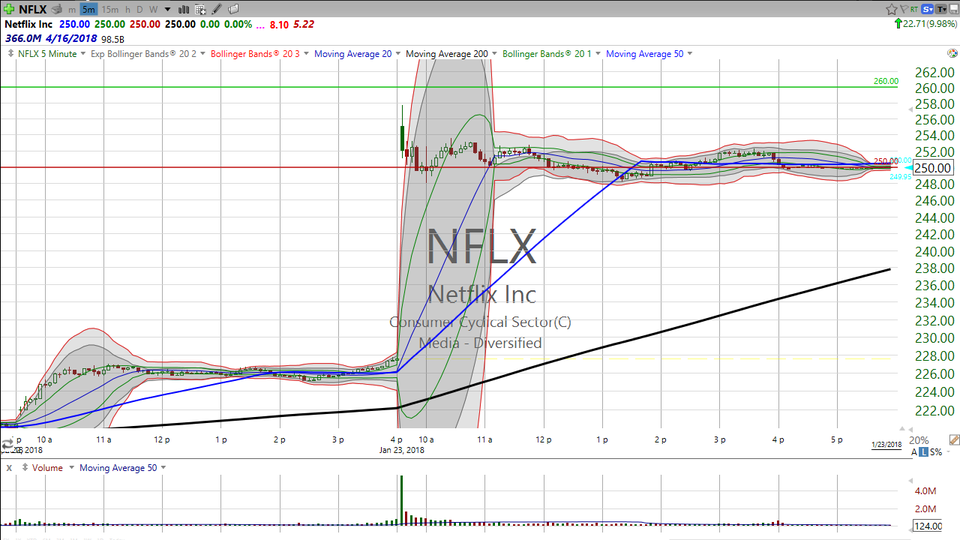Screen dimensions: 960x540
Task: Open the Volume indicator dropdown
Action: click(71, 468)
